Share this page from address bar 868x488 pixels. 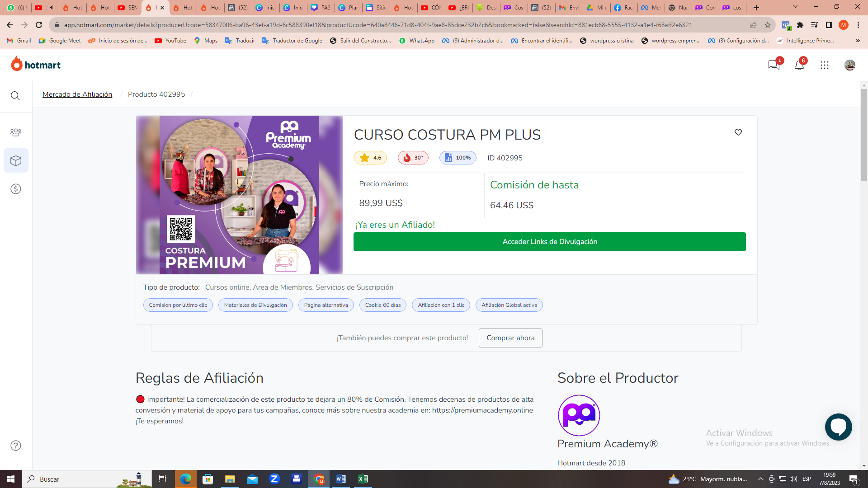pos(753,25)
